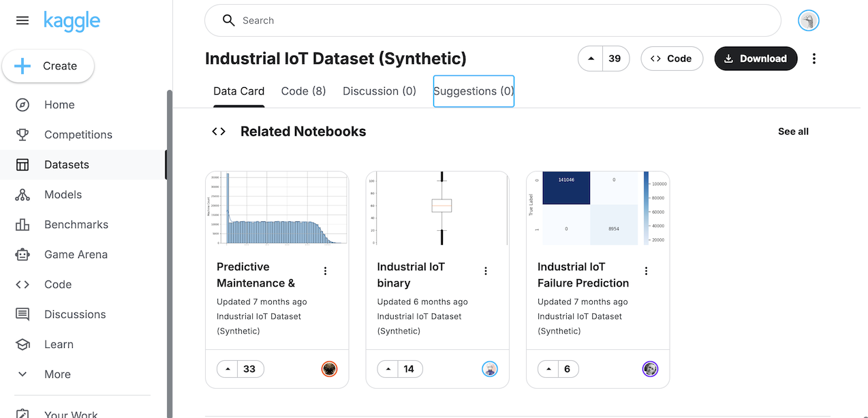Download the dataset
Screen dimensions: 868x418
(x=755, y=59)
